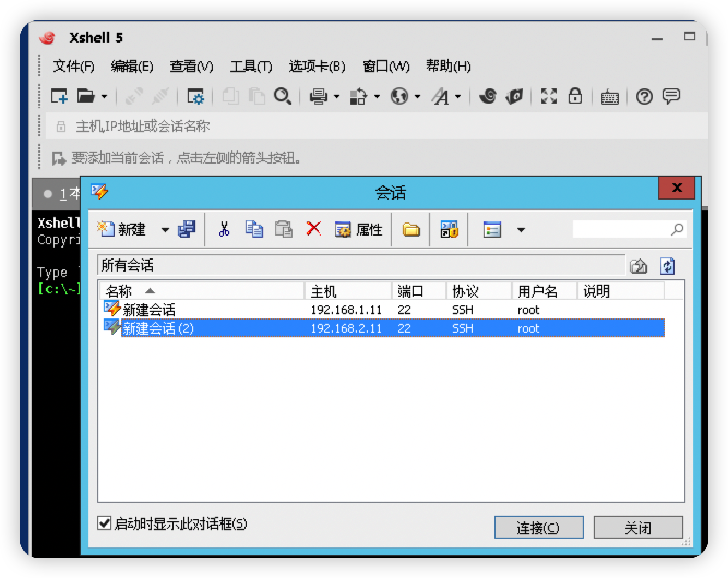This screenshot has width=728, height=578.
Task: Click the 新建 button in Sessions dialog
Action: pyautogui.click(x=122, y=229)
